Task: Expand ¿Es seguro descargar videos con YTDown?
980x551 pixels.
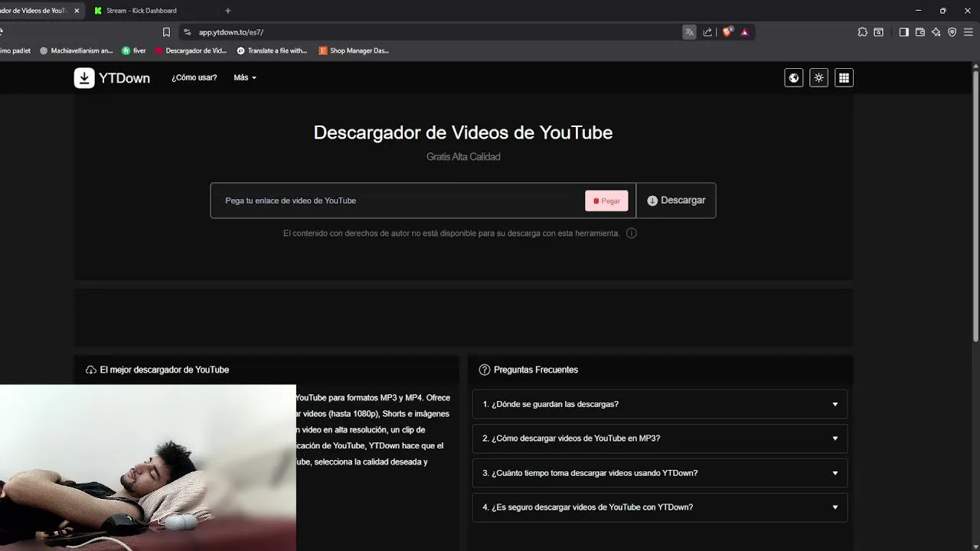Action: [660, 507]
